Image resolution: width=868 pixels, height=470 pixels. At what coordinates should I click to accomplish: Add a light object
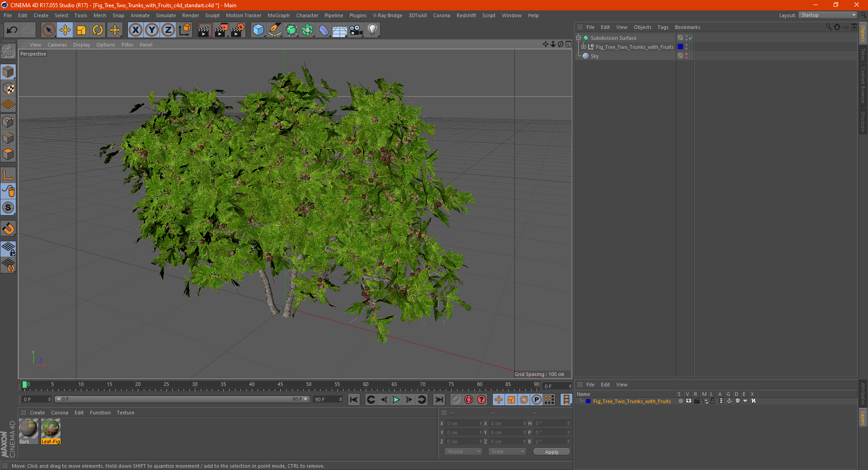click(373, 30)
